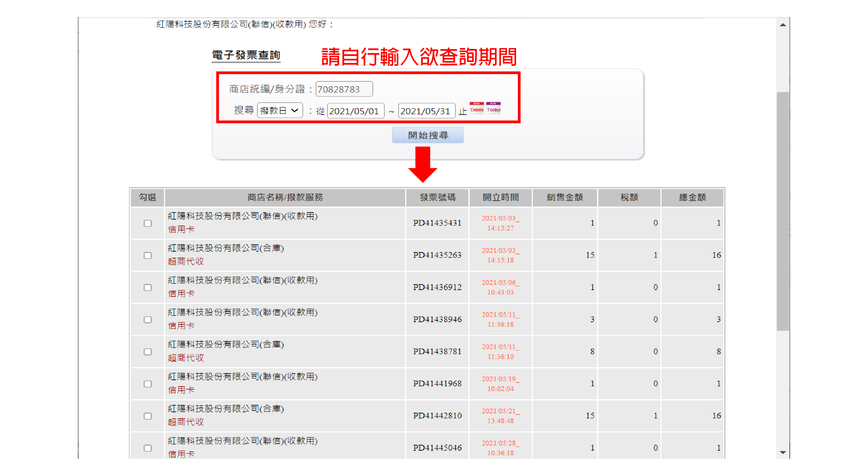
Task: Click store name in PD41441968 row
Action: pos(243,377)
